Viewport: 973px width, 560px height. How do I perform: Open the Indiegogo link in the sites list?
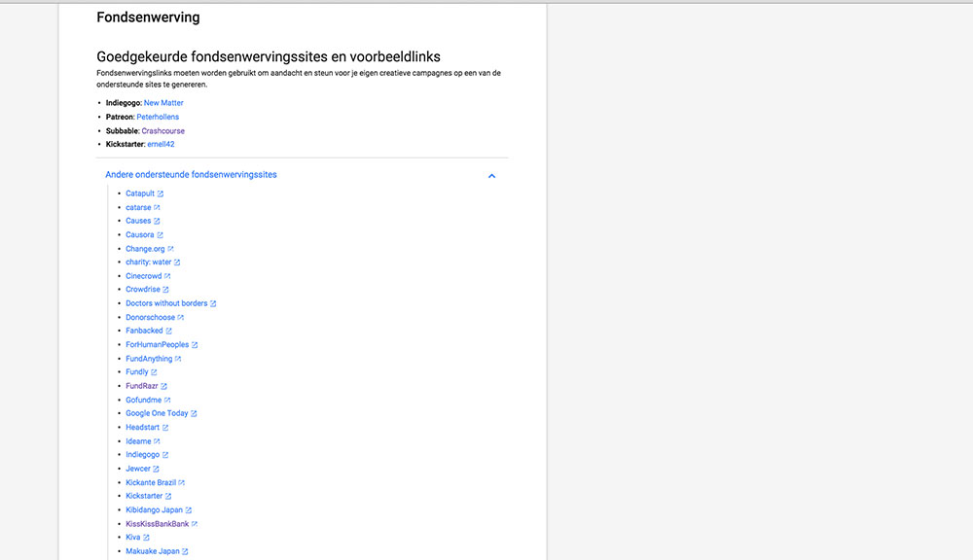pyautogui.click(x=143, y=455)
